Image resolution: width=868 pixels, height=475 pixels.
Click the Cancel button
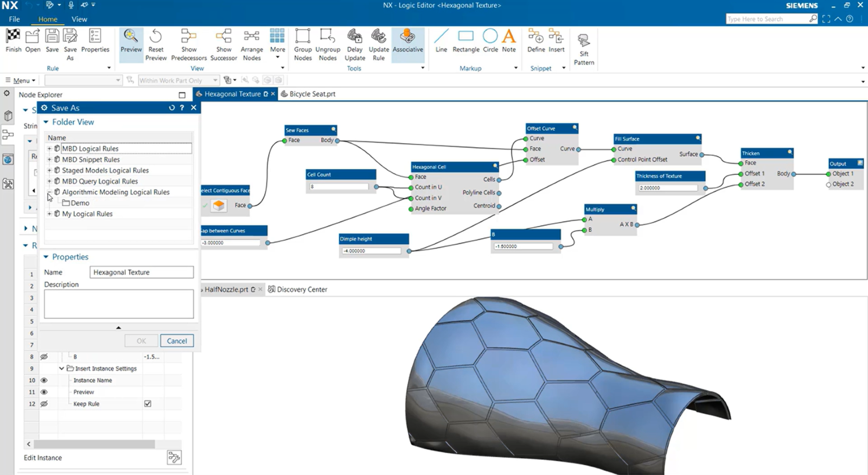click(x=177, y=341)
